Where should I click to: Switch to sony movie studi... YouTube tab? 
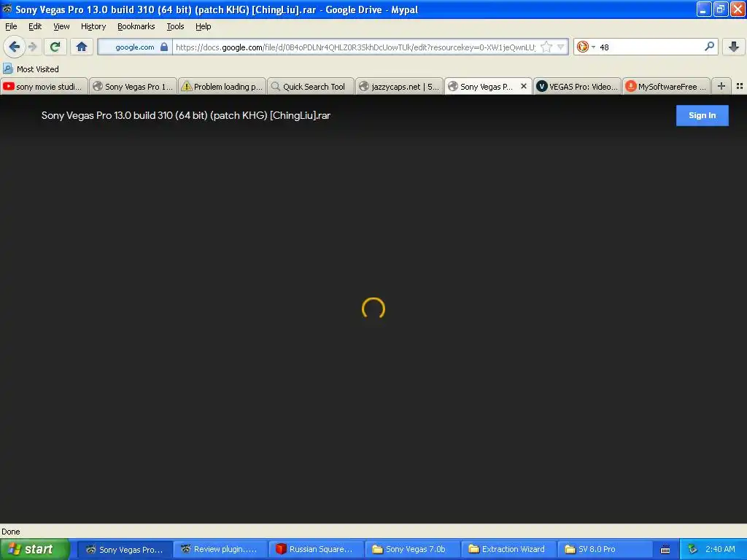pyautogui.click(x=44, y=86)
